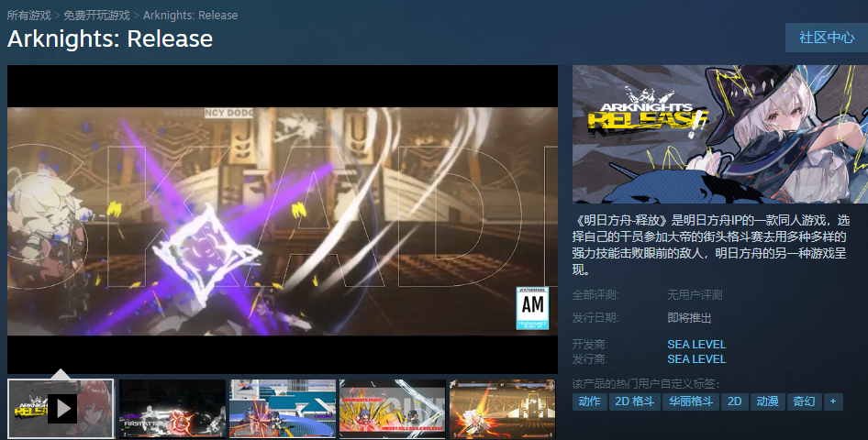Open the 所有游戏 breadcrumb link
868x440 pixels.
coord(28,15)
